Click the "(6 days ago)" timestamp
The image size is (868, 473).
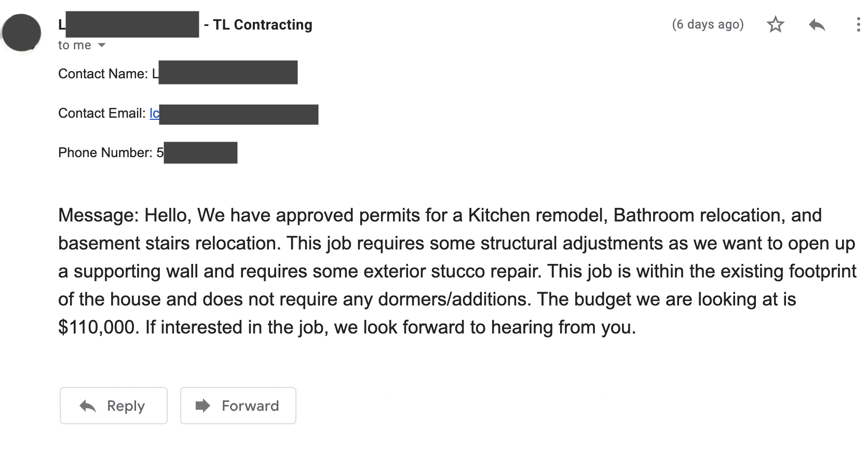tap(708, 24)
